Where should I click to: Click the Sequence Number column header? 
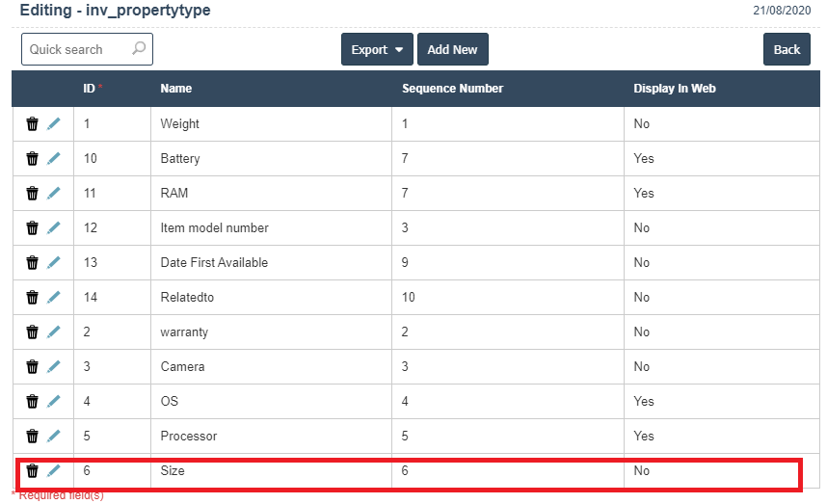(x=452, y=89)
